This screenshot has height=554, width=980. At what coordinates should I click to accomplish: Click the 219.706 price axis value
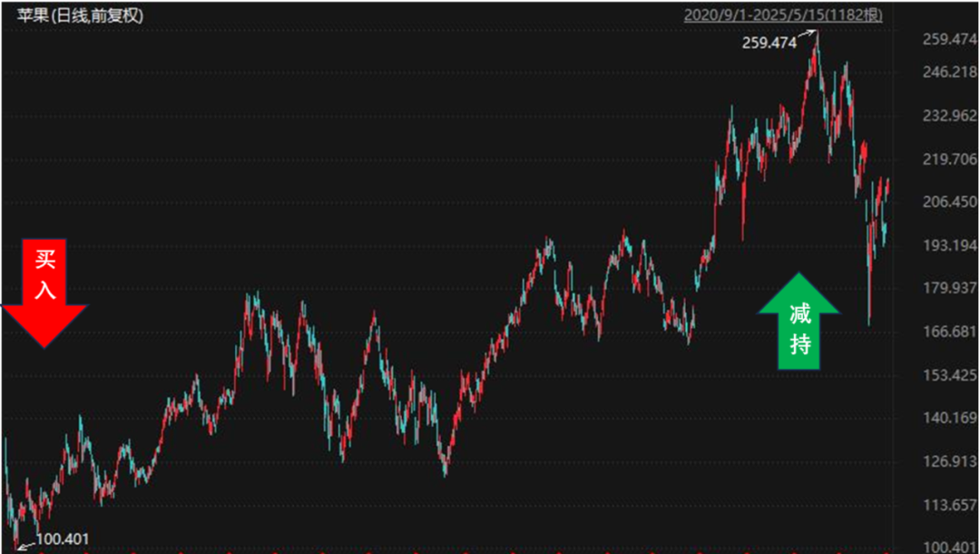tap(950, 159)
